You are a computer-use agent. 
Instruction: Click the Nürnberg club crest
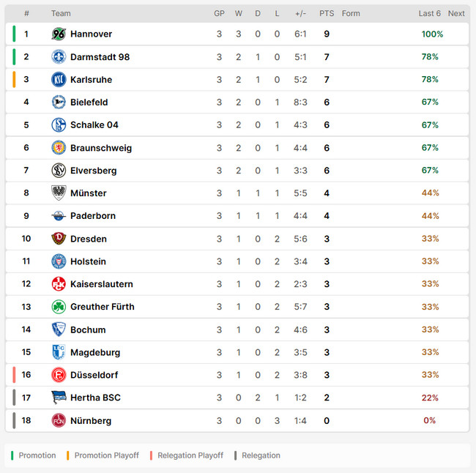coord(59,420)
